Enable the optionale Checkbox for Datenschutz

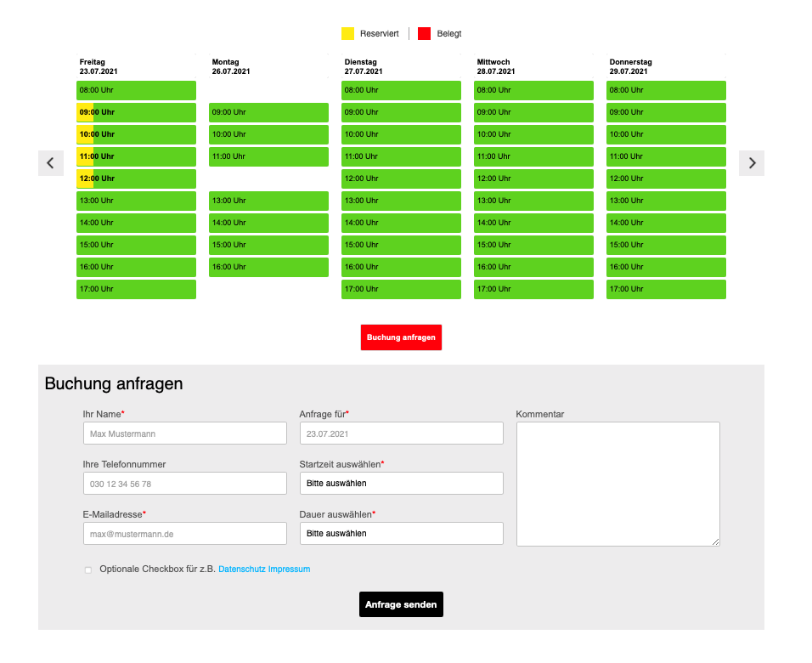[x=88, y=569]
